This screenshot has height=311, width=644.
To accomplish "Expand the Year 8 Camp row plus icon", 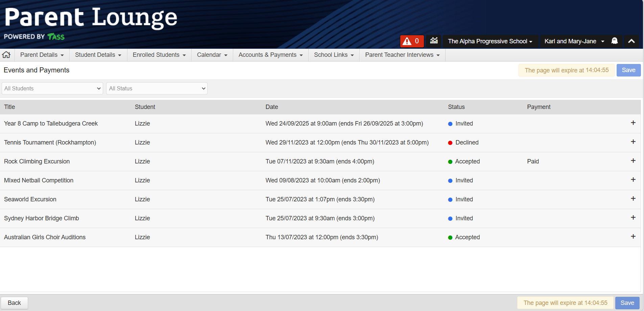I will tap(633, 123).
